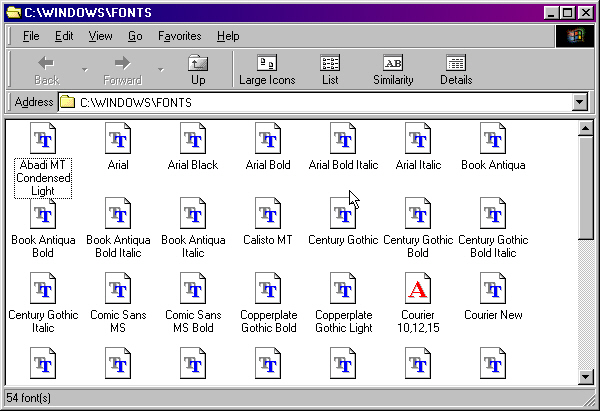Click the "54 font(s)" status bar text
Screen dimensions: 600x411
[29, 398]
